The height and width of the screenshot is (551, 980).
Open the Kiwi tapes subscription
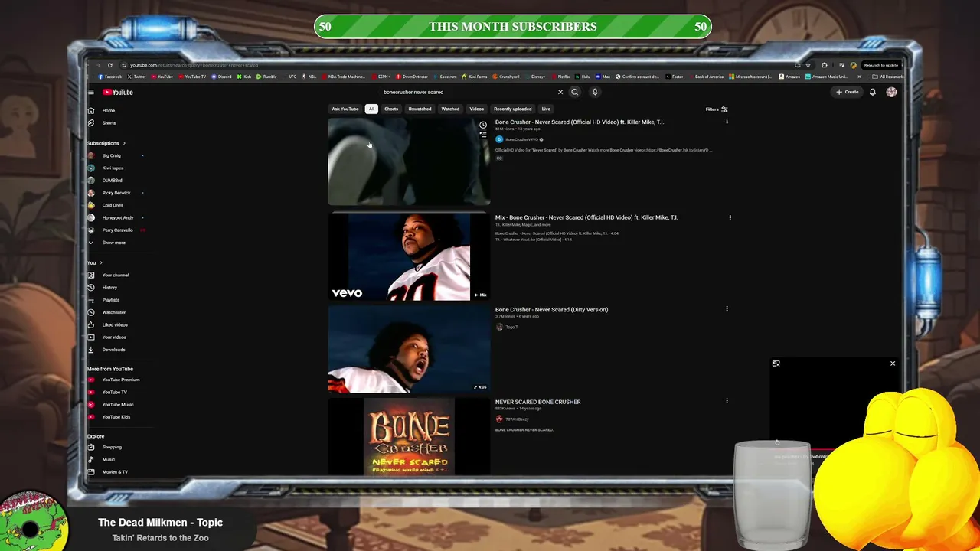[115, 168]
